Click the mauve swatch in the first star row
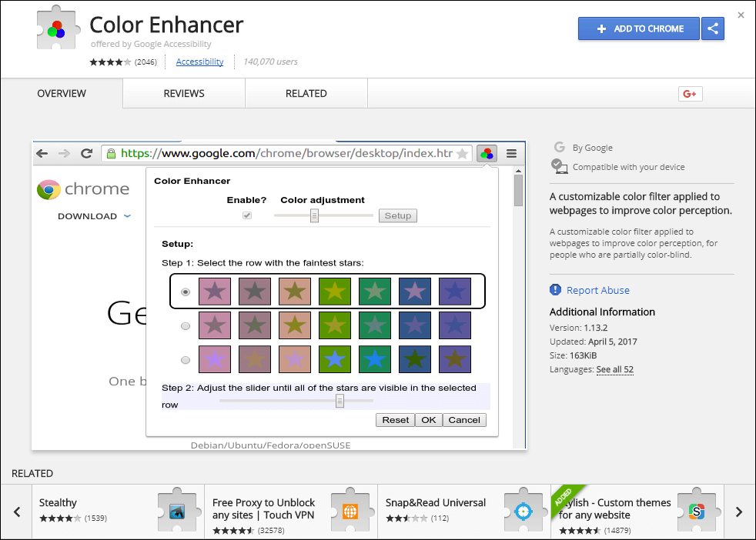The width and height of the screenshot is (756, 540). pos(255,292)
